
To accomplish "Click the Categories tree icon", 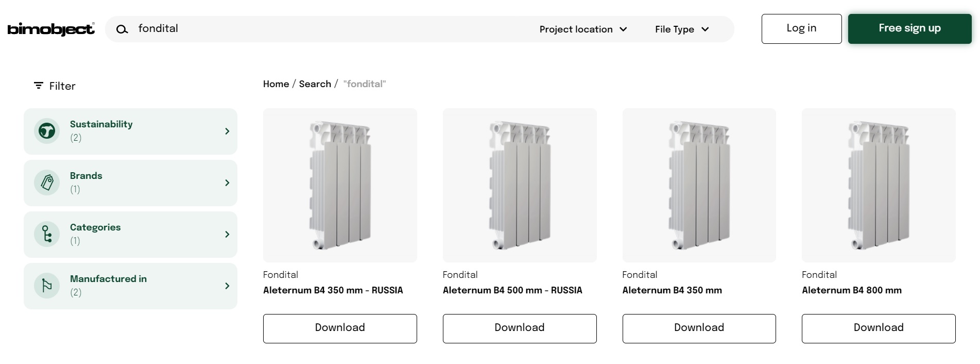I will [x=47, y=234].
